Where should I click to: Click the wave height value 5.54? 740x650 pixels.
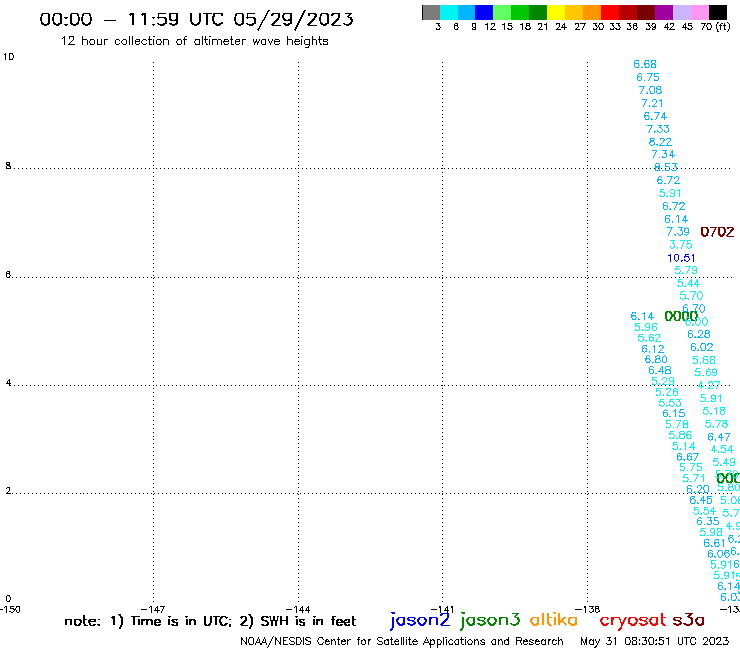[704, 511]
